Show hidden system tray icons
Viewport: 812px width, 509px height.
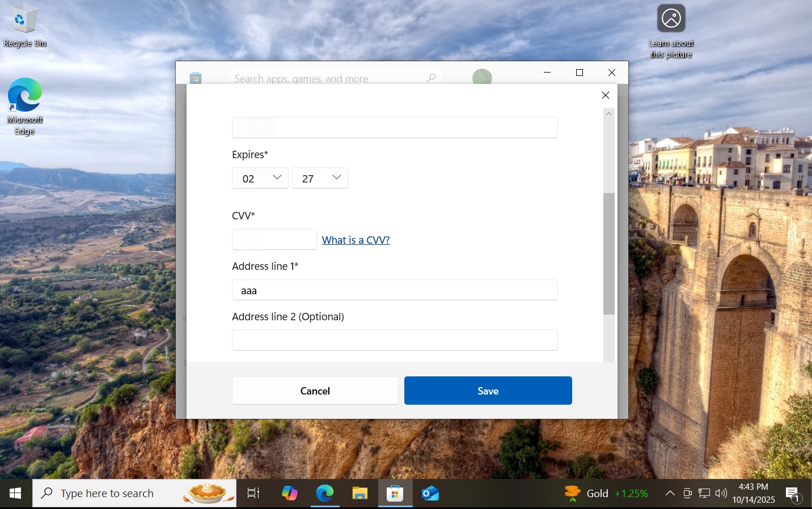click(670, 493)
